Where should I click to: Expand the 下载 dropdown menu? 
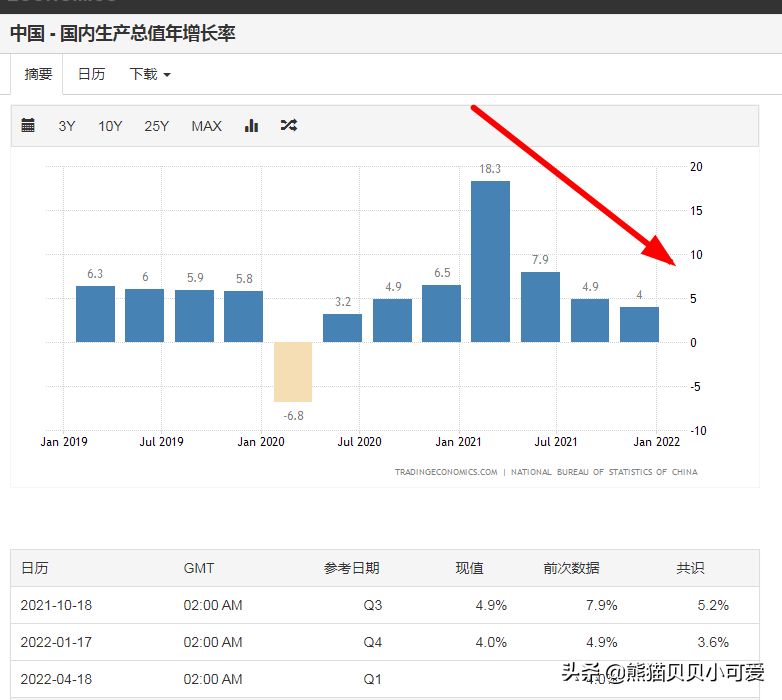coord(150,74)
